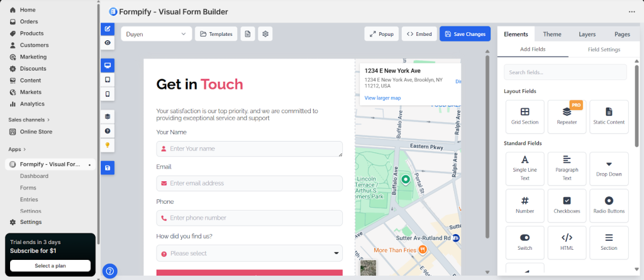Click the document icon beside Templates
Screen dimensions: 644x280
pos(248,34)
